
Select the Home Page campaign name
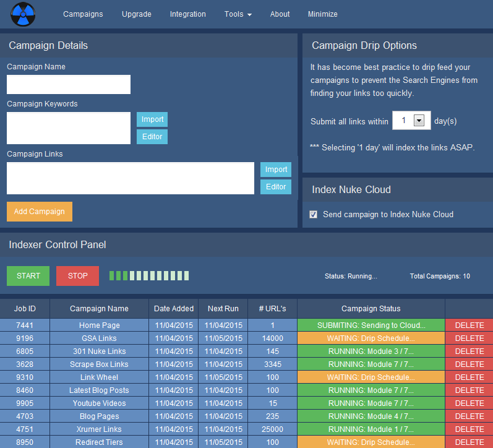(100, 325)
